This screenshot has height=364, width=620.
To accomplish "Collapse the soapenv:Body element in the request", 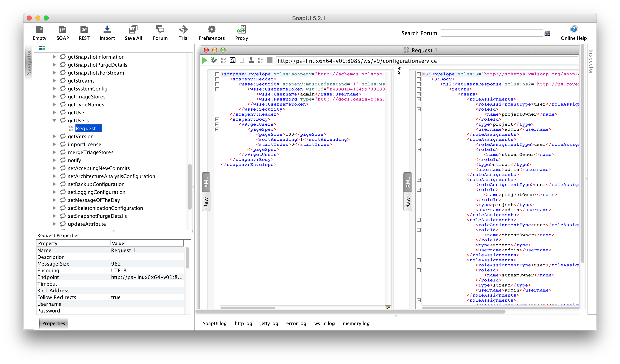I will click(217, 119).
